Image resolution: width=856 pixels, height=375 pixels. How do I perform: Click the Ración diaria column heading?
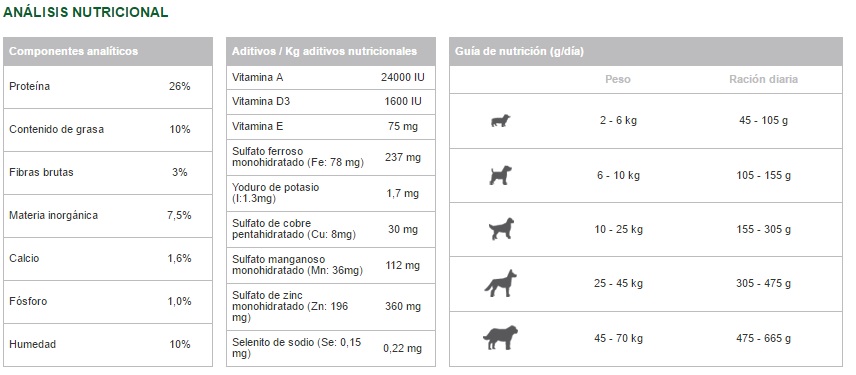[763, 79]
